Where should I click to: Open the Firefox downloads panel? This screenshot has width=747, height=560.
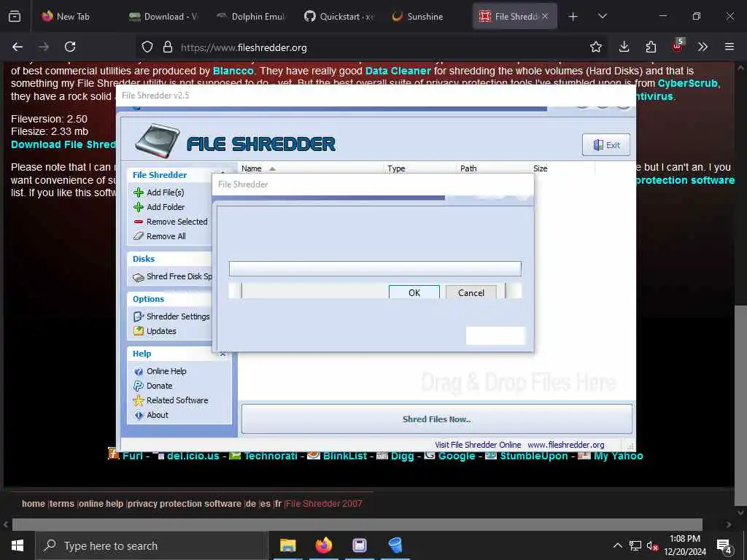point(624,47)
